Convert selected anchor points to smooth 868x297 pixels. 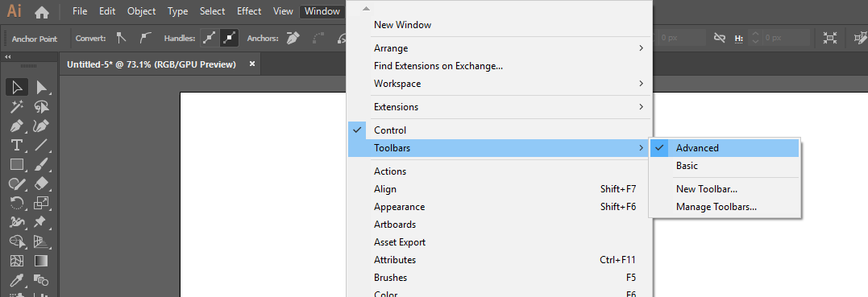pyautogui.click(x=145, y=38)
